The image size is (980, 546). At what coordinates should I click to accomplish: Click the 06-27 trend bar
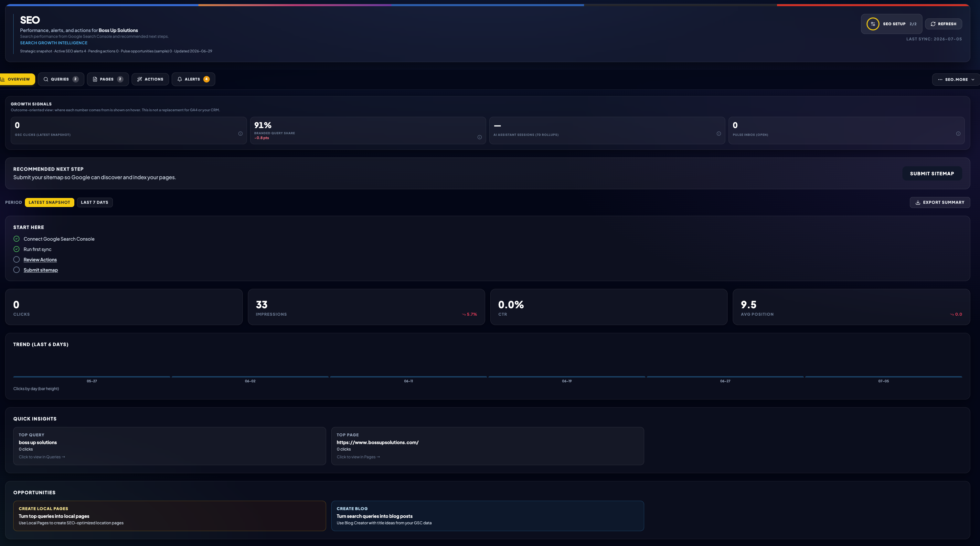click(x=725, y=377)
